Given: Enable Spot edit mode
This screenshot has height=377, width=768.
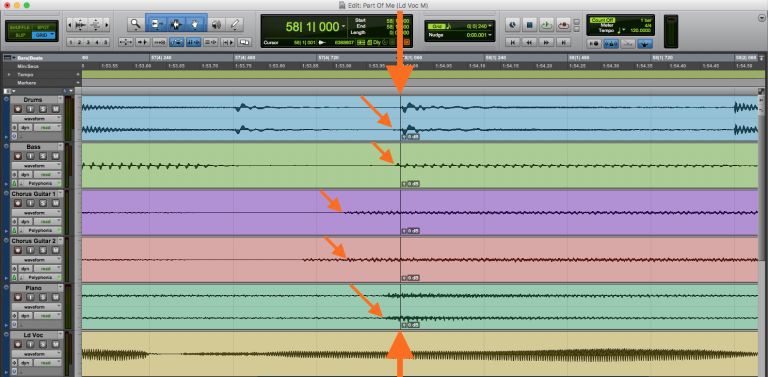Looking at the screenshot, I should pyautogui.click(x=43, y=27).
